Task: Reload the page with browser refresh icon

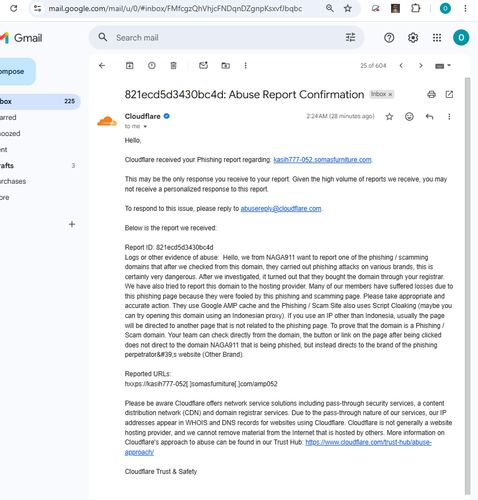Action: [14, 8]
